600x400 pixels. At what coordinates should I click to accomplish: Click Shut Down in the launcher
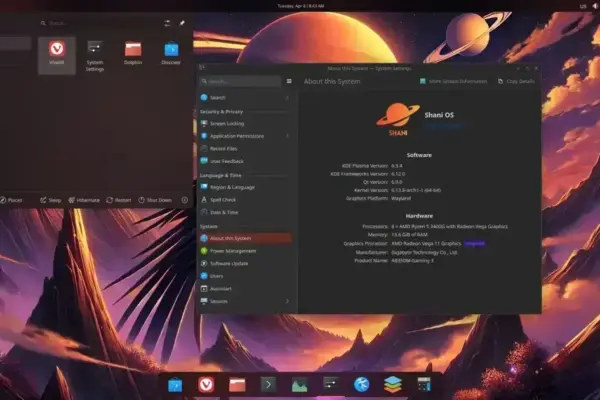155,200
